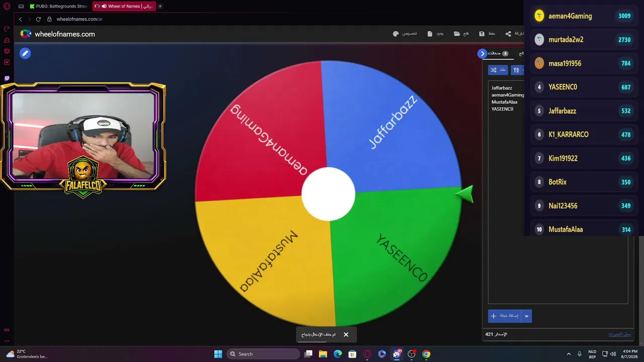
Task: Select the Wheel of Names browser tab
Action: (x=124, y=6)
